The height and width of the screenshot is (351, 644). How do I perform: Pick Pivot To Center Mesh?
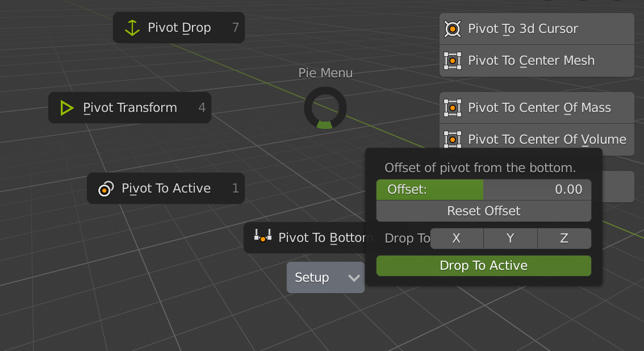click(x=537, y=61)
